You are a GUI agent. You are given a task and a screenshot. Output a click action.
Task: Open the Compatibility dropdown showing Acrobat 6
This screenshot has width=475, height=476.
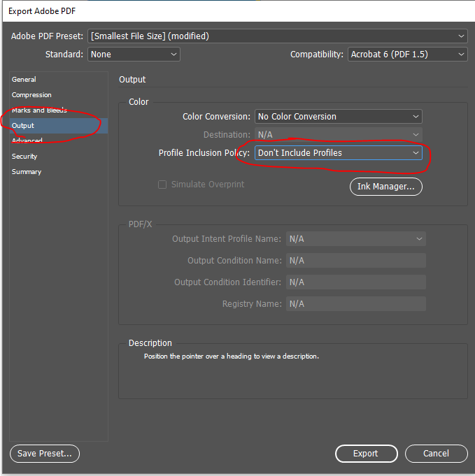[x=408, y=55]
